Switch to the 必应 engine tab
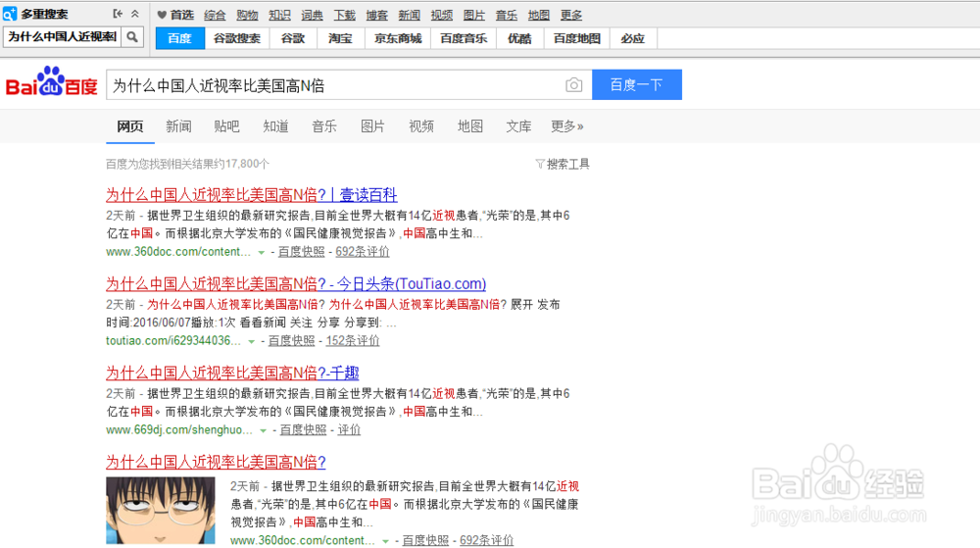Screen dimensions: 980x548 [633, 39]
